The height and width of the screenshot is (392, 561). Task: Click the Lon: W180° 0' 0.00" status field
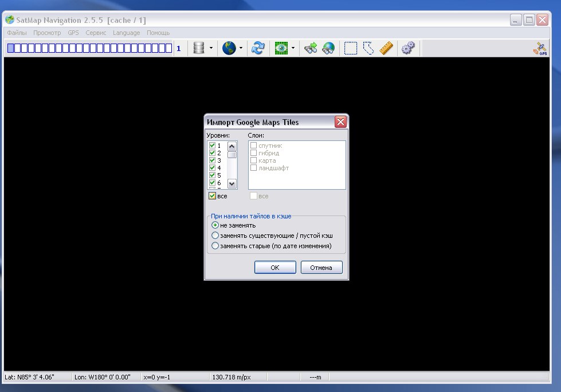(x=106, y=377)
